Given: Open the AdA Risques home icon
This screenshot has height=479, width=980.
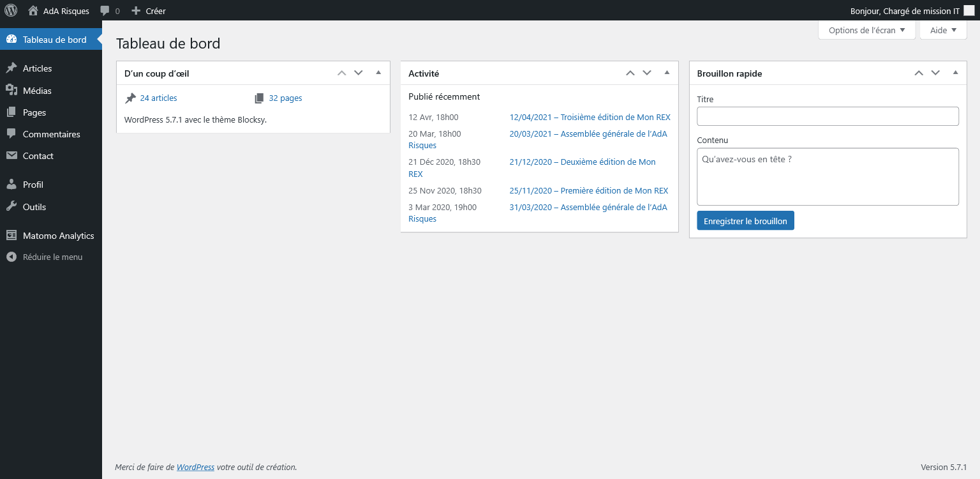Looking at the screenshot, I should coord(33,11).
